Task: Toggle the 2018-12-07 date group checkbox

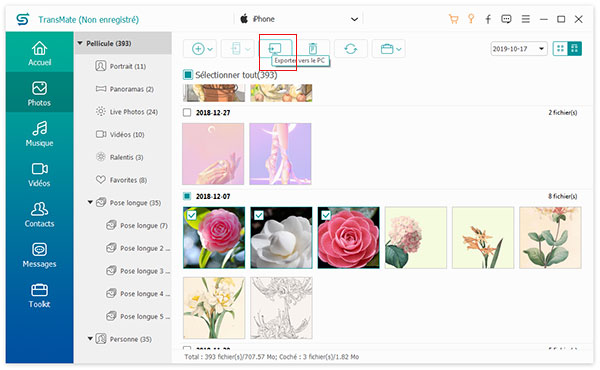Action: 187,196
